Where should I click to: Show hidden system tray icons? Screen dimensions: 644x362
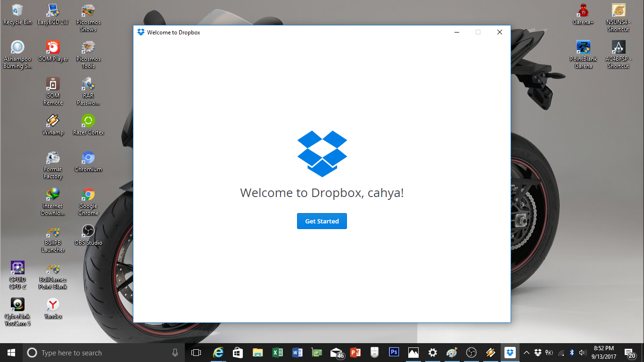click(527, 353)
